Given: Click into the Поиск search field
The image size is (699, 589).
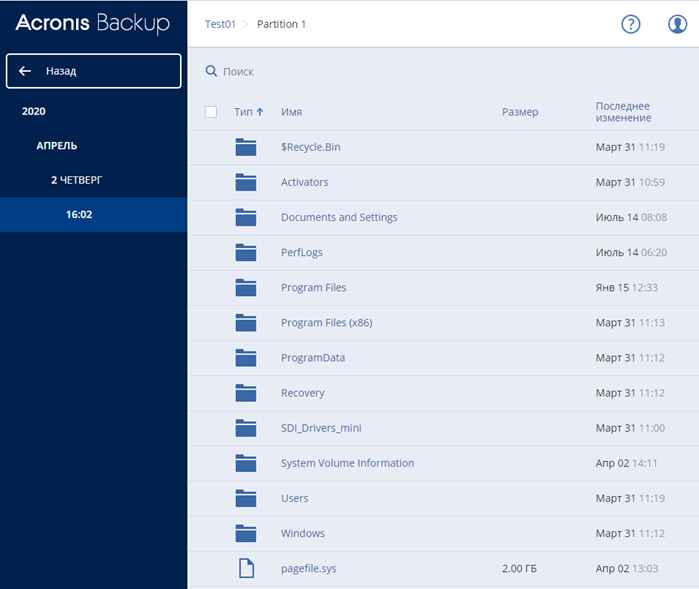Looking at the screenshot, I should tap(300, 71).
